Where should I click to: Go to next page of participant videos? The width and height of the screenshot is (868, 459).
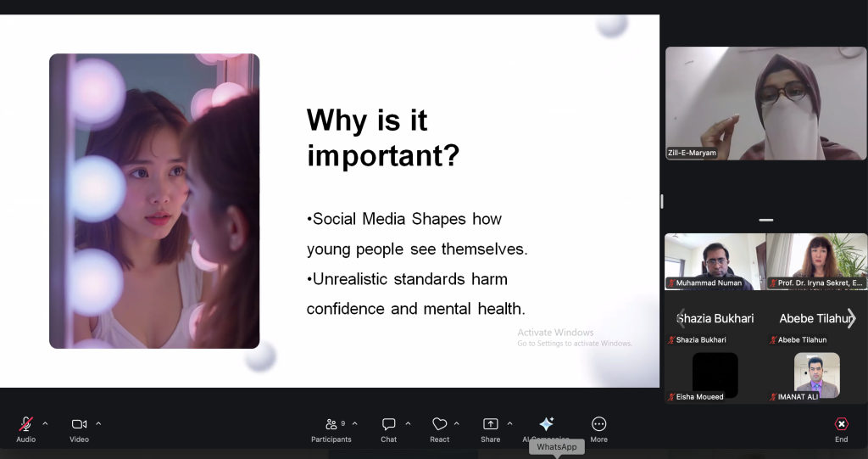point(851,318)
